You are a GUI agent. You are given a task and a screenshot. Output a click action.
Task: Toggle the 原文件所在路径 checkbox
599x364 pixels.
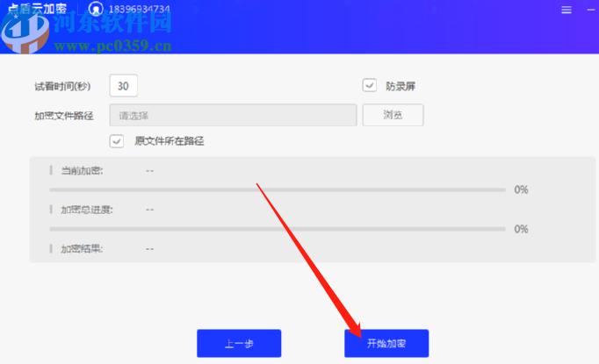coord(117,141)
